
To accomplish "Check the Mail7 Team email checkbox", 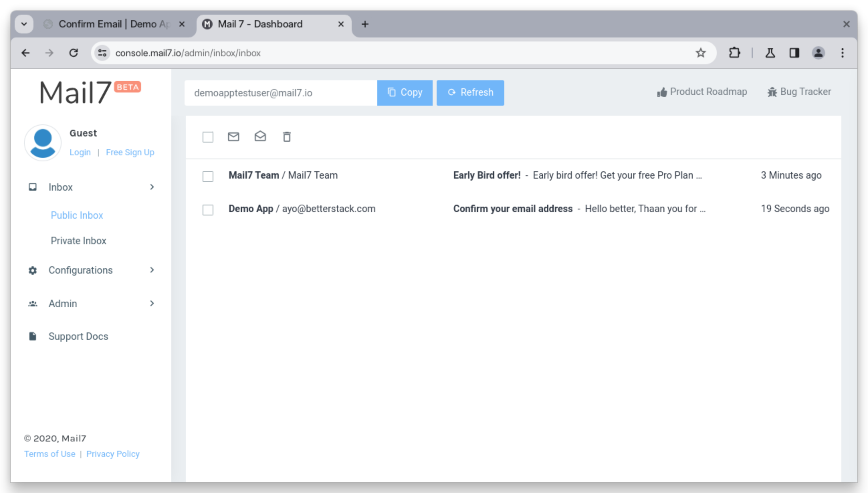I will pyautogui.click(x=208, y=176).
